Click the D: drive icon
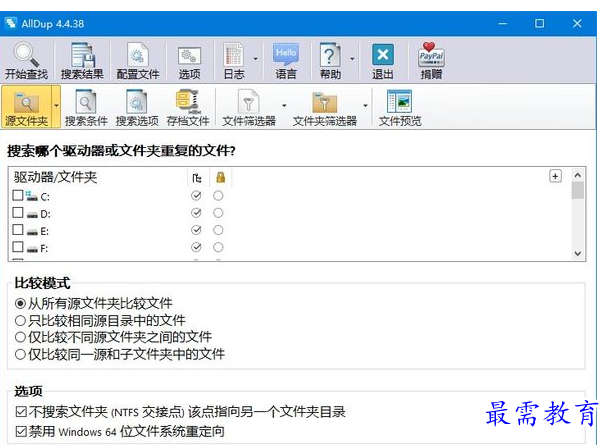Viewport: 607px width, 445px height. [32, 215]
